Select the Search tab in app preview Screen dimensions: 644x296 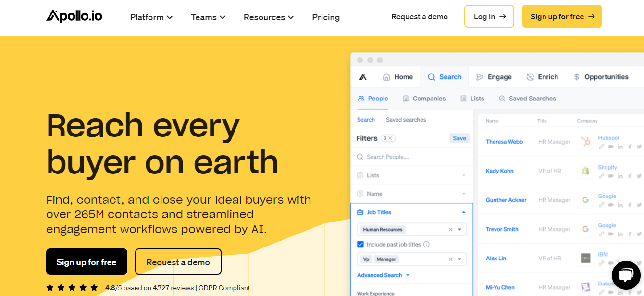[445, 77]
